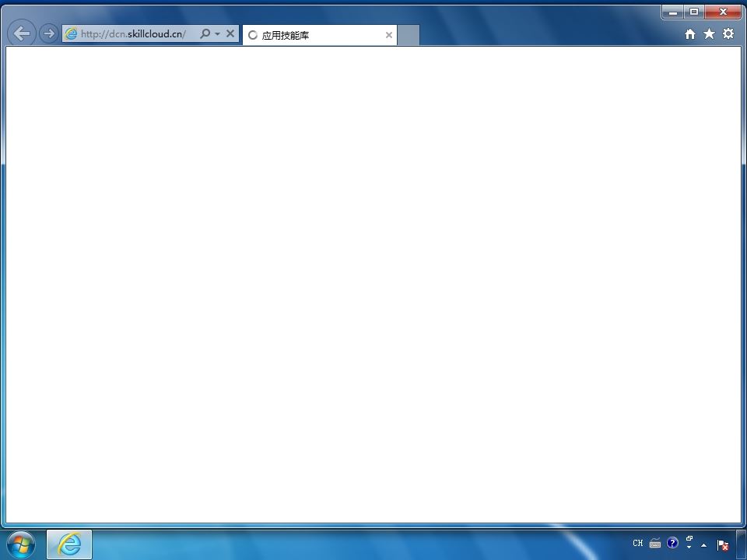
Task: Show hidden system tray icons
Action: click(x=703, y=545)
